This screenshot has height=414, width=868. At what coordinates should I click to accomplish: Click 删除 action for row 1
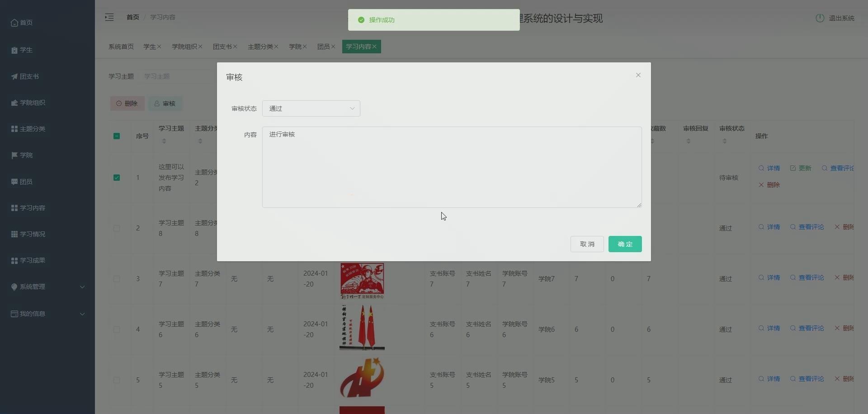(769, 185)
